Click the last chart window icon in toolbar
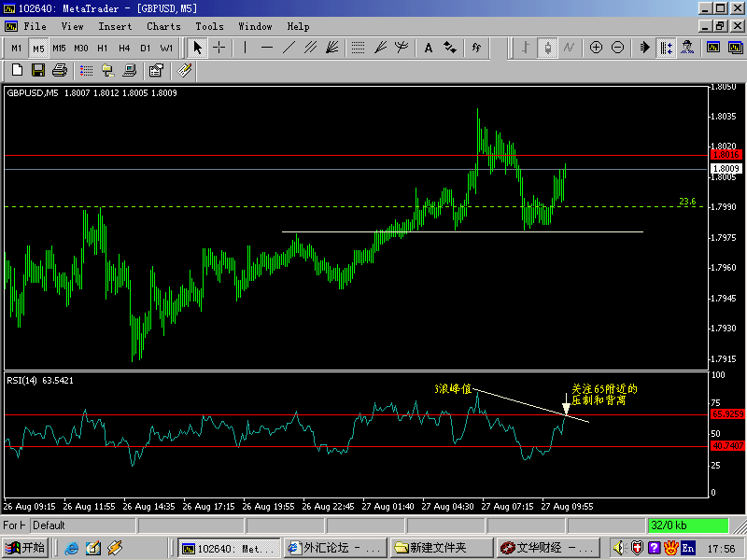 pos(736,48)
